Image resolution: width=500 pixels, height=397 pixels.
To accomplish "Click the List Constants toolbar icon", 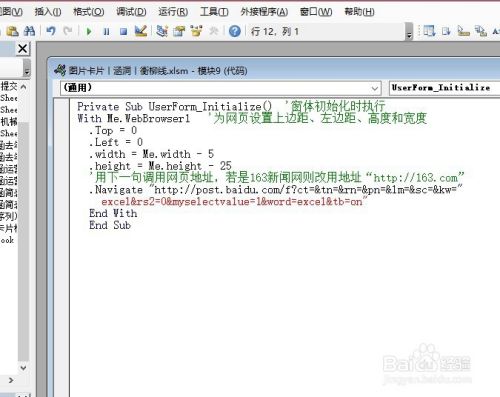I will coord(446,31).
